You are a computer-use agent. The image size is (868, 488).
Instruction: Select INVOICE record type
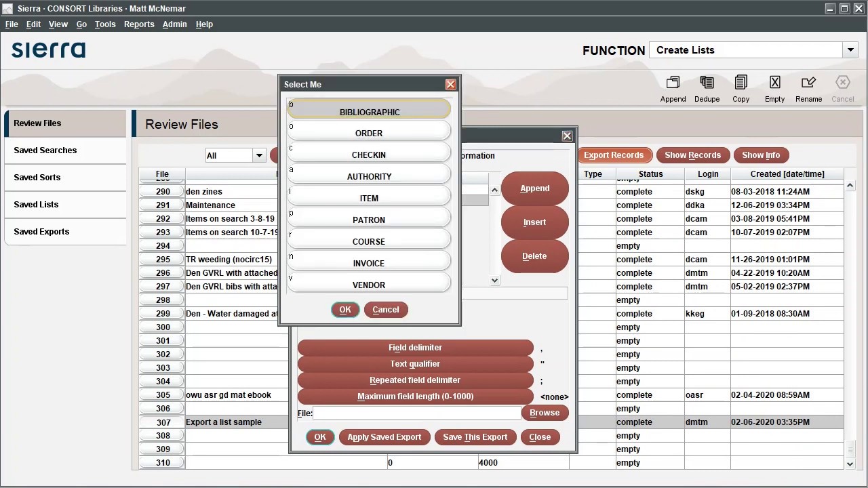tap(369, 261)
